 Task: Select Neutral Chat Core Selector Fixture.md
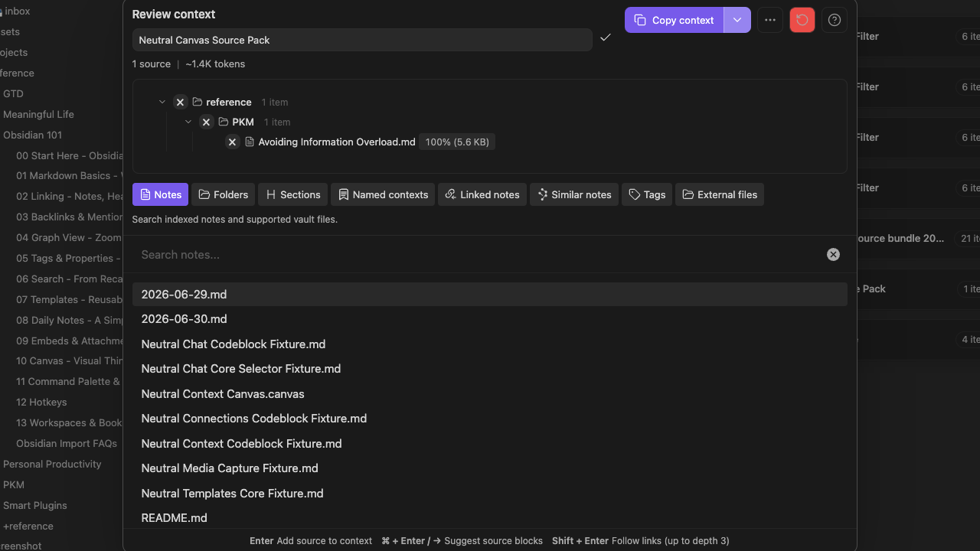coord(490,369)
